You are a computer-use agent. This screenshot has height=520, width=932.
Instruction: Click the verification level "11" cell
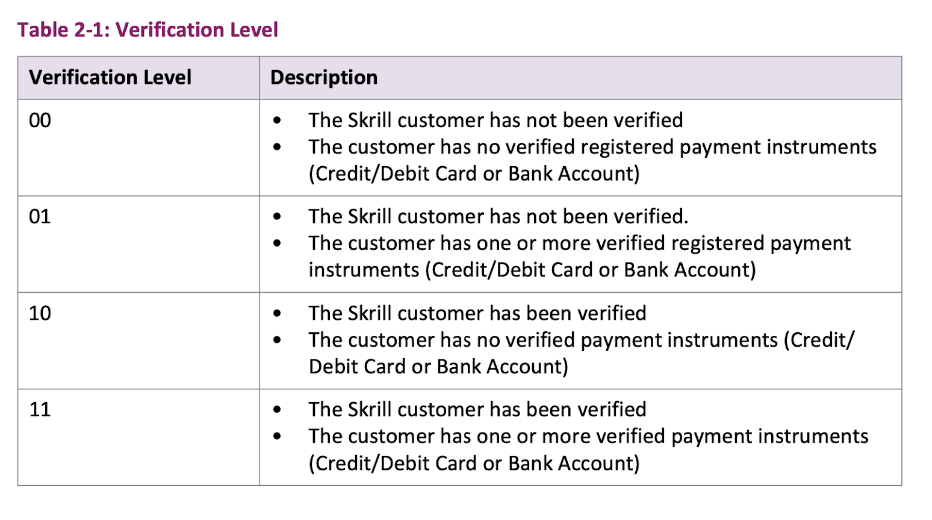coord(40,409)
